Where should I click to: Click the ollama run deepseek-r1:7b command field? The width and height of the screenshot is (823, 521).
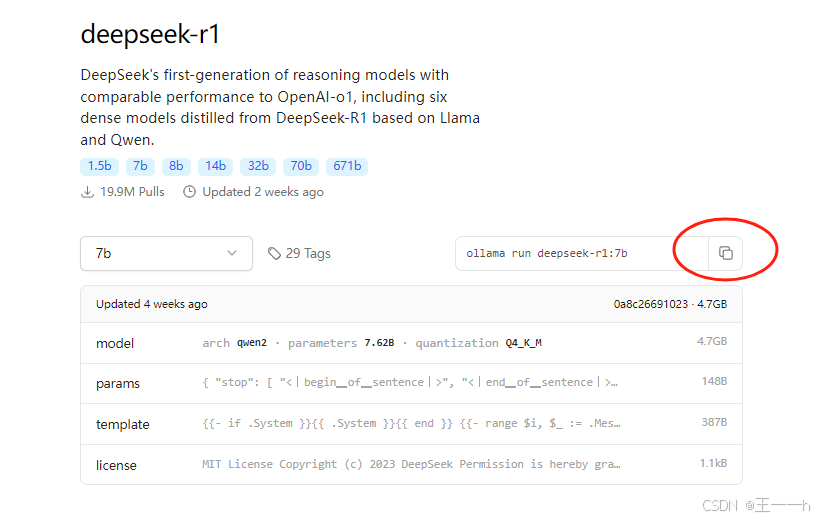pyautogui.click(x=582, y=253)
